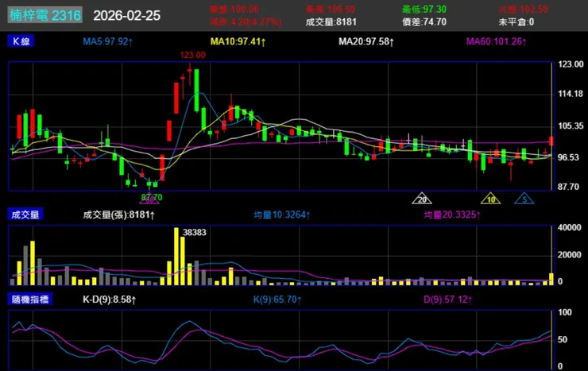Click the 最低:97.30 value
This screenshot has width=588, height=371.
coord(424,9)
